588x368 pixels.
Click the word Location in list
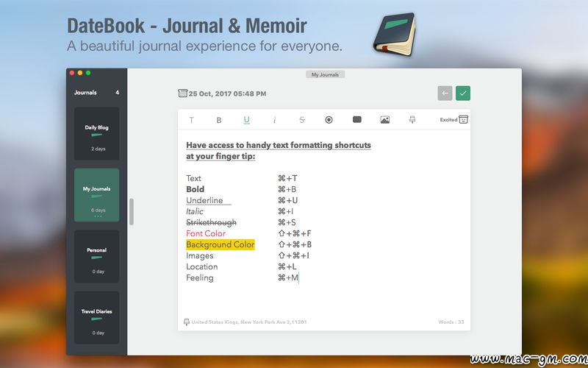[x=201, y=266]
